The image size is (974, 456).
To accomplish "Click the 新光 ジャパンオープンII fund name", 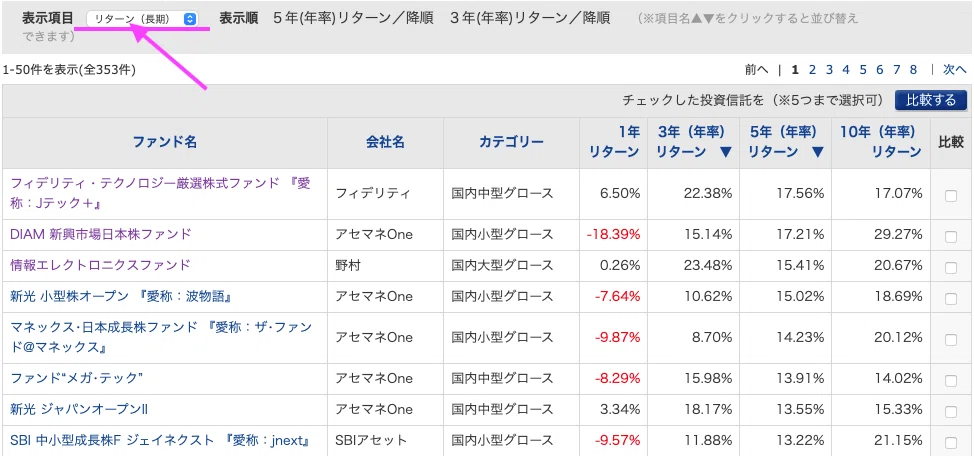I will (79, 409).
